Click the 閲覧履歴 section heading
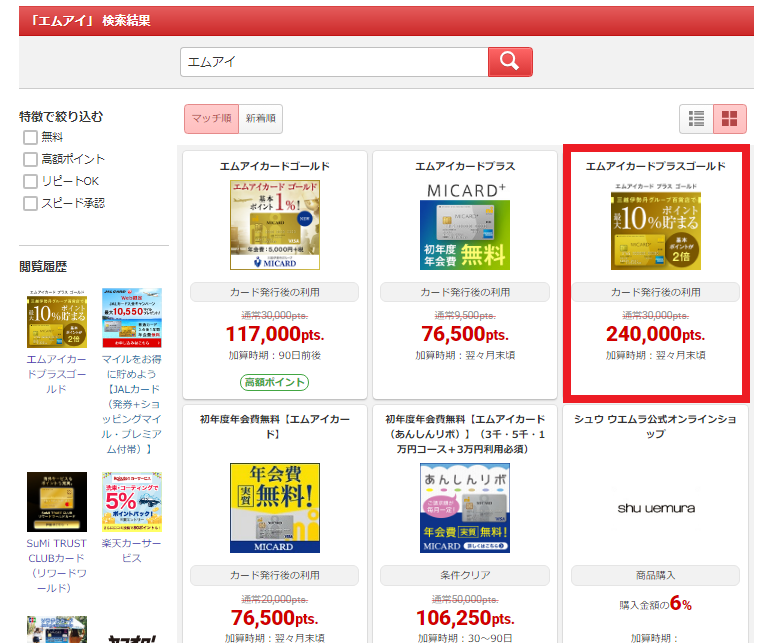This screenshot has height=643, width=757. (x=43, y=266)
